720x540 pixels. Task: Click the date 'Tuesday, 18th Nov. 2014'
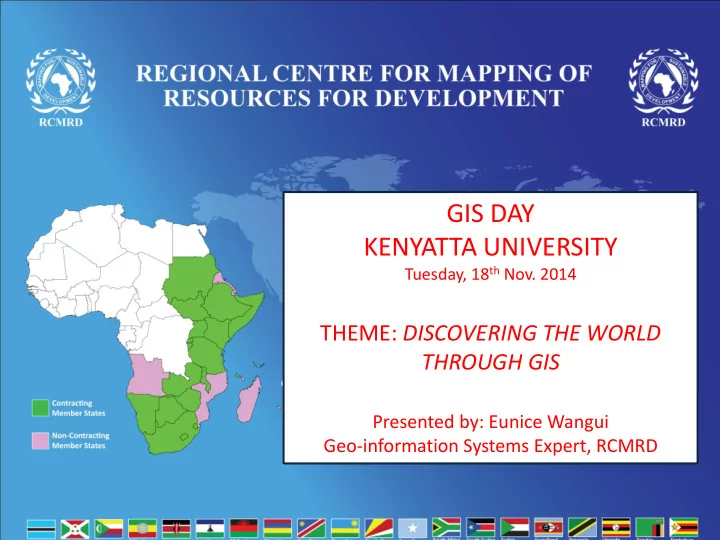point(490,274)
